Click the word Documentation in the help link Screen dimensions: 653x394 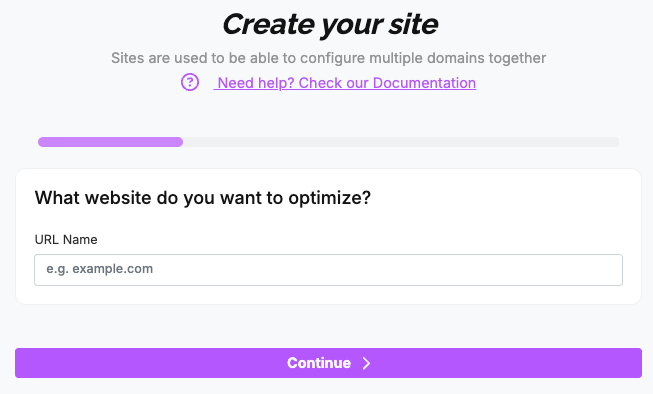424,83
